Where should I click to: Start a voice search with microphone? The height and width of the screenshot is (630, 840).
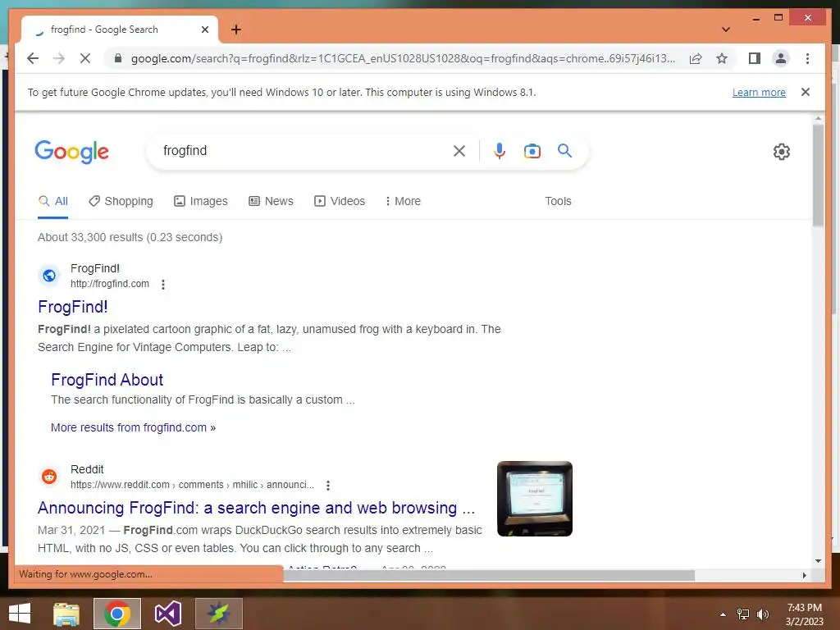500,151
